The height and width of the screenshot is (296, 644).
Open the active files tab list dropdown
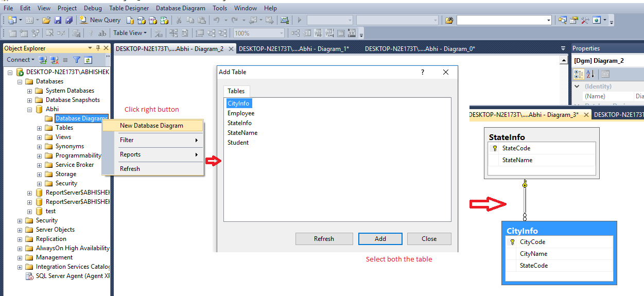point(563,48)
